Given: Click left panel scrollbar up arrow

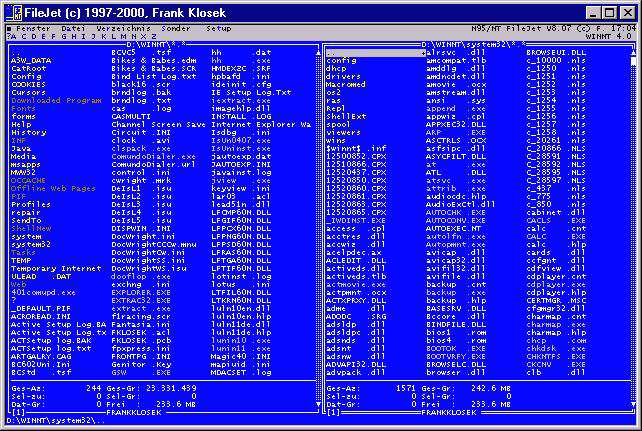Looking at the screenshot, I should 318,53.
